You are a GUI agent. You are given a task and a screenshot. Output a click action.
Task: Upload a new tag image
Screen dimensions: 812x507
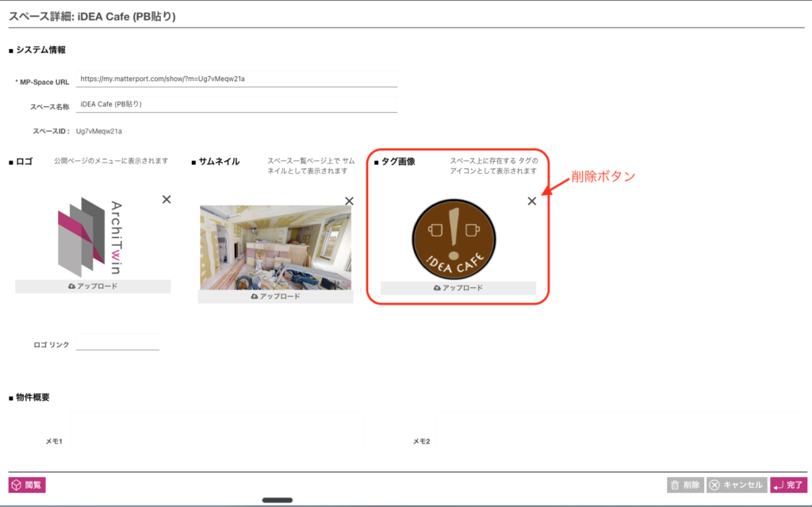click(x=458, y=289)
